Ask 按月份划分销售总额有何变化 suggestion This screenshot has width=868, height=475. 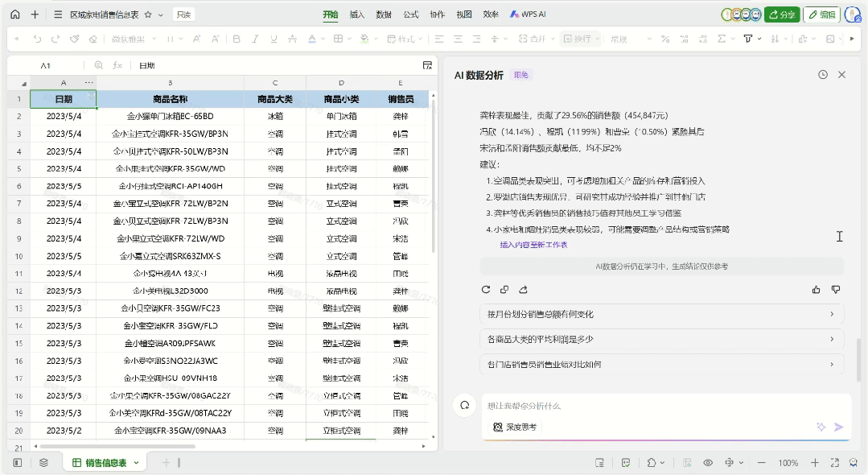click(x=661, y=314)
